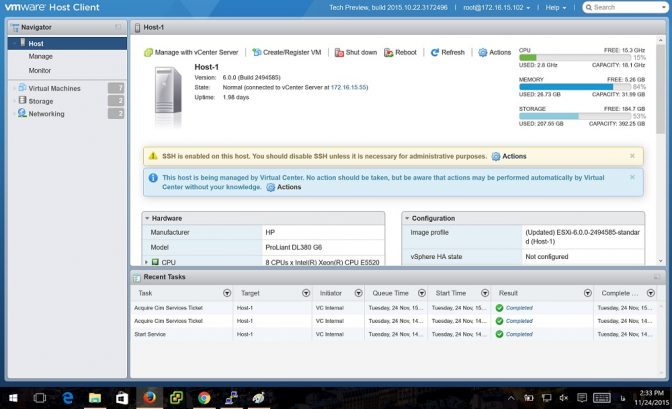Expand the CPU hardware row
This screenshot has height=409, width=672.
click(146, 262)
